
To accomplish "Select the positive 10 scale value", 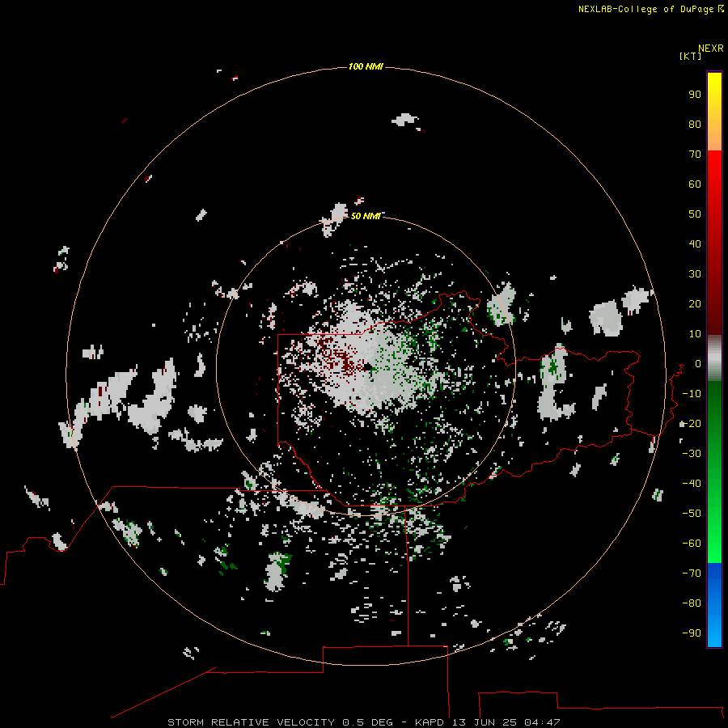I will pos(695,334).
